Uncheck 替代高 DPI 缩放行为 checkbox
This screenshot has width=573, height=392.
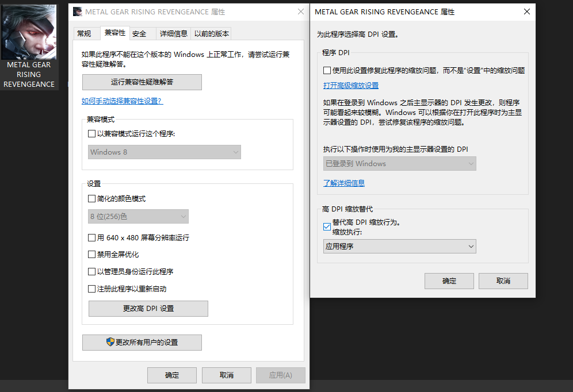pyautogui.click(x=327, y=226)
